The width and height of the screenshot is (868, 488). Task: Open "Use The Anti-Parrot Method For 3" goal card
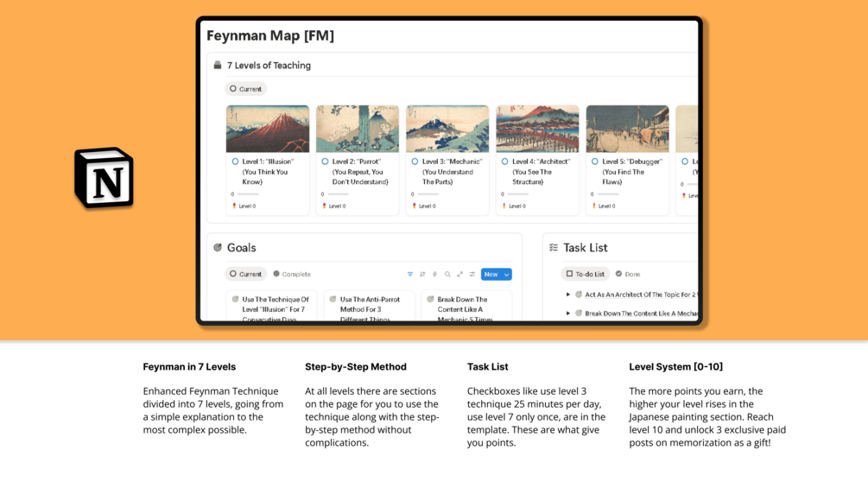(x=369, y=305)
